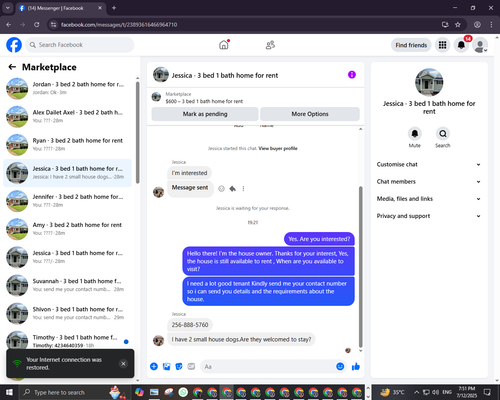Expand Chat members section

click(x=429, y=182)
